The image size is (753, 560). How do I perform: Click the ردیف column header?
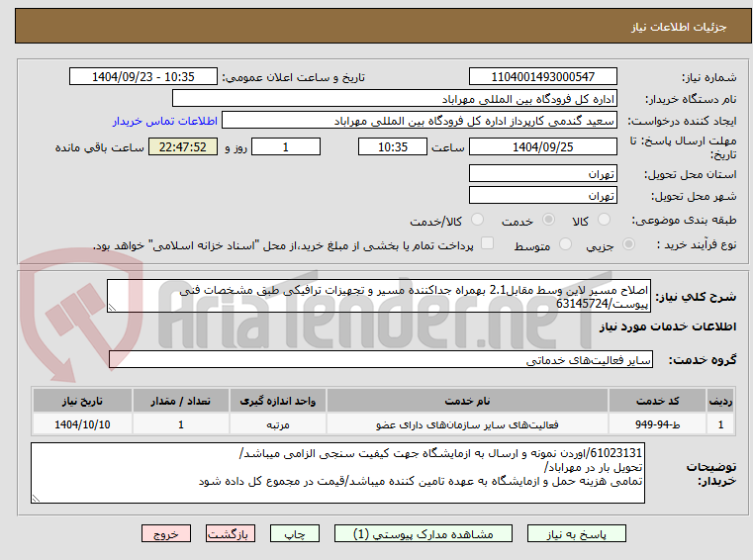(720, 401)
